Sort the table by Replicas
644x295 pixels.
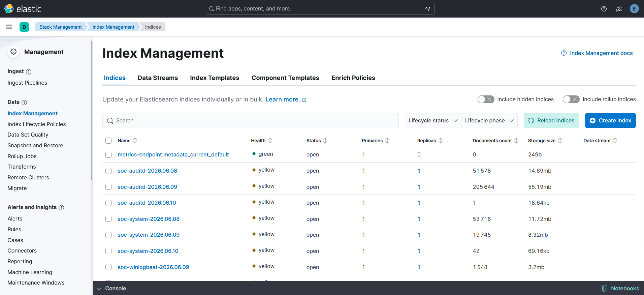(x=430, y=141)
